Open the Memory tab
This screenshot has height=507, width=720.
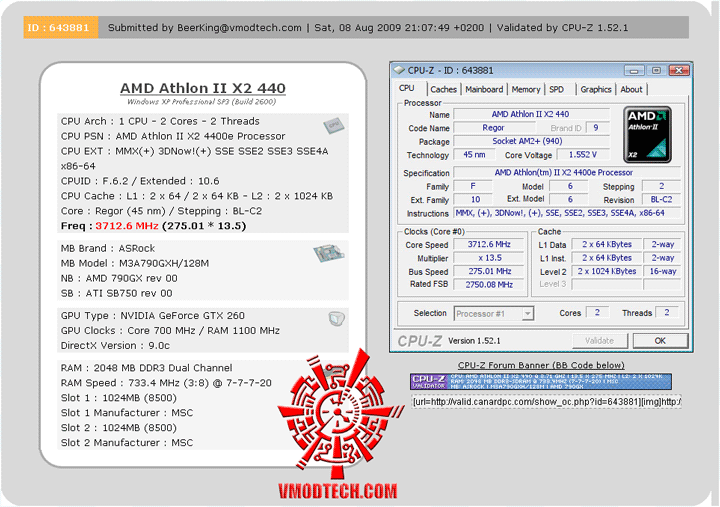[526, 90]
